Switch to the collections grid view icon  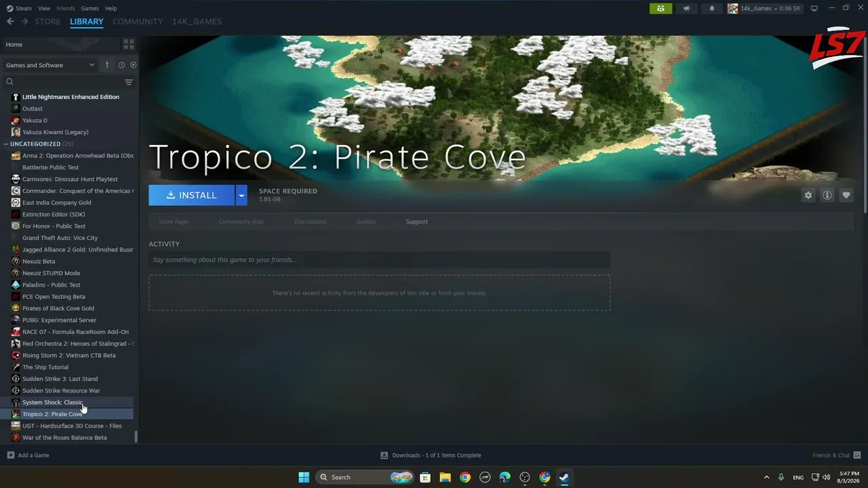(x=129, y=44)
